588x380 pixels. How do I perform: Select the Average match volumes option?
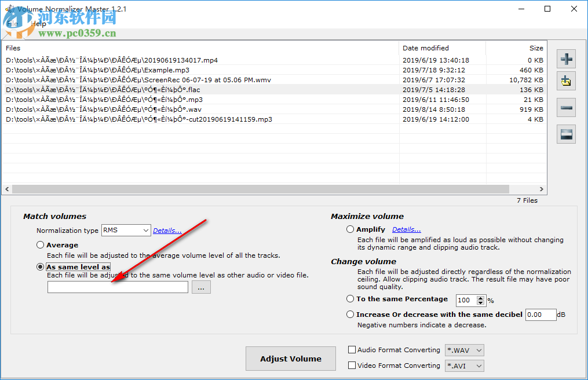click(x=40, y=244)
